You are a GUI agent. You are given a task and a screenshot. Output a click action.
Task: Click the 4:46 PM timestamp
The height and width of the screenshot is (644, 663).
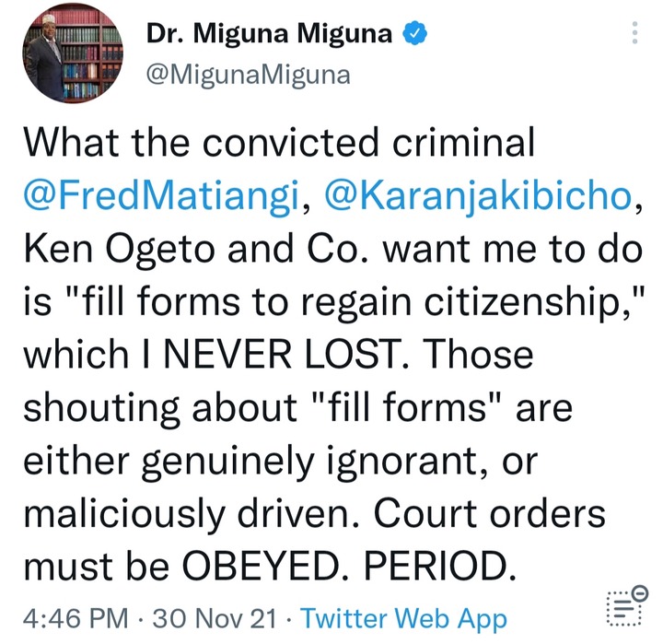tap(76, 618)
